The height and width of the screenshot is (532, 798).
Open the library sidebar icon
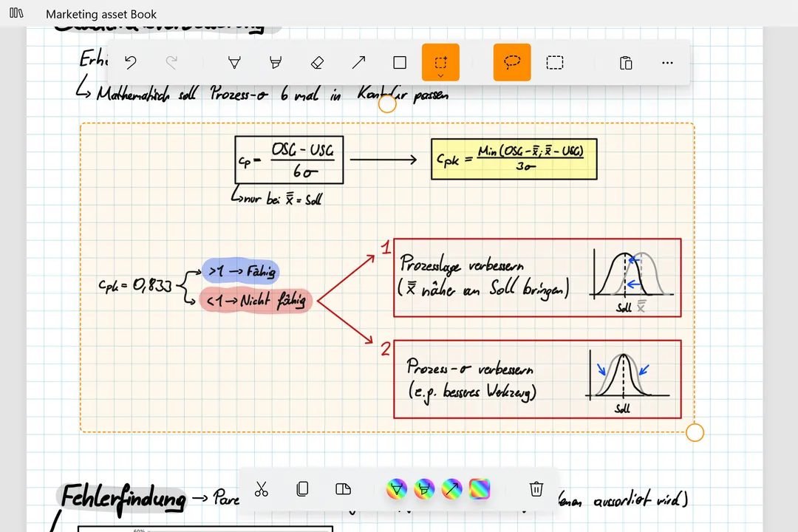(x=16, y=13)
